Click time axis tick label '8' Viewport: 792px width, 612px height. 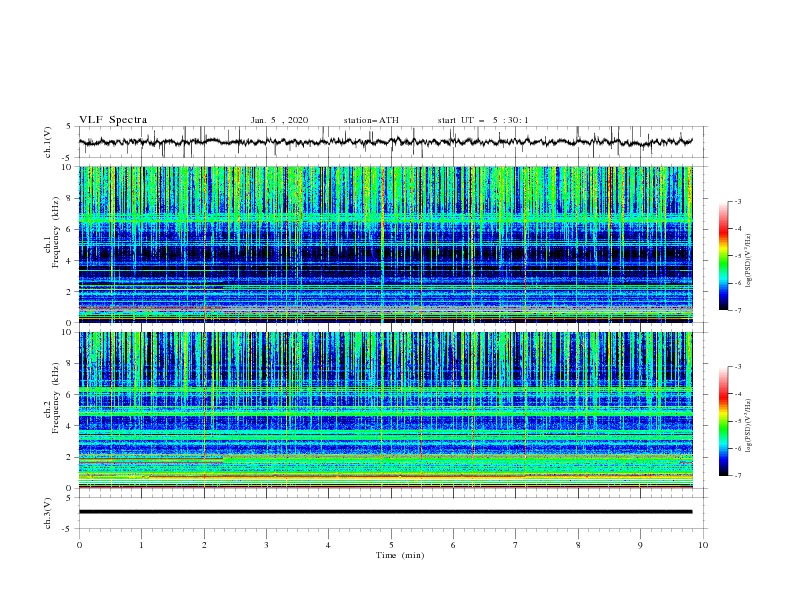pyautogui.click(x=578, y=545)
